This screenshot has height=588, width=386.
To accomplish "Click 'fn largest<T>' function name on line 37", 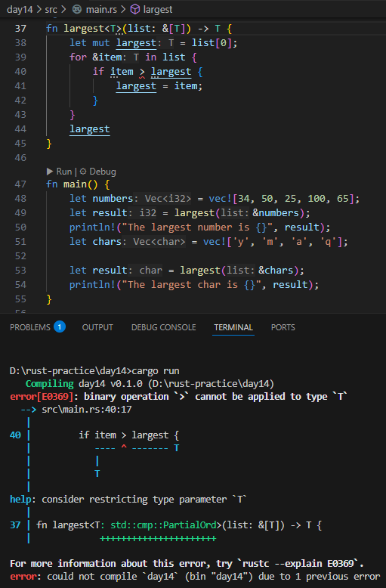I will (83, 29).
